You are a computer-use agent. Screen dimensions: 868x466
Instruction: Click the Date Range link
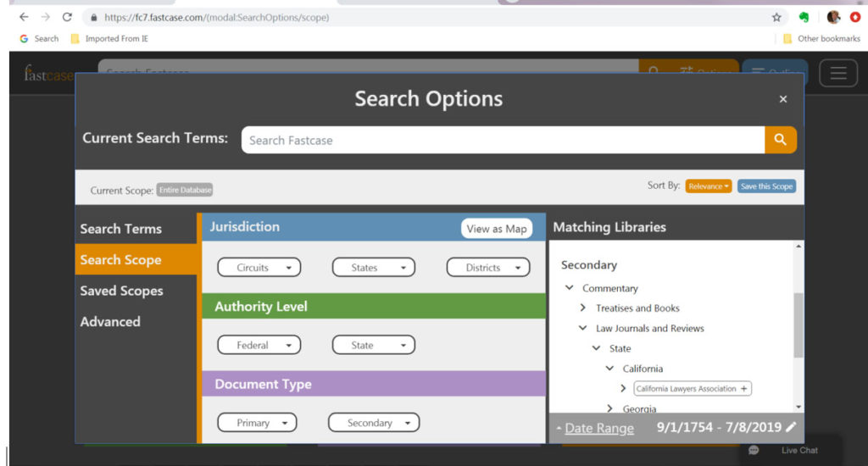pos(599,428)
